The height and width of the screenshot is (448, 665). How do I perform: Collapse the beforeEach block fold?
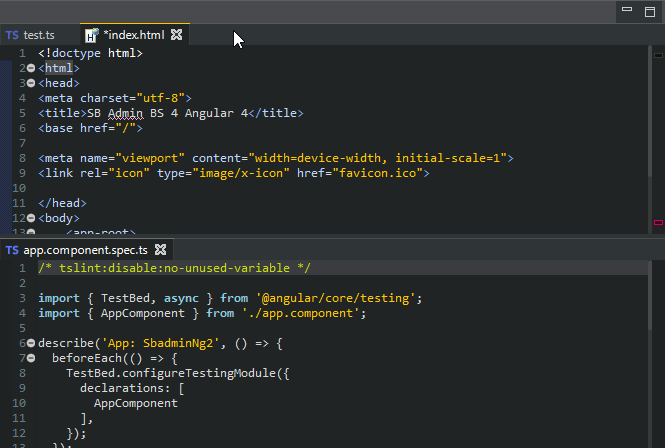pos(31,358)
